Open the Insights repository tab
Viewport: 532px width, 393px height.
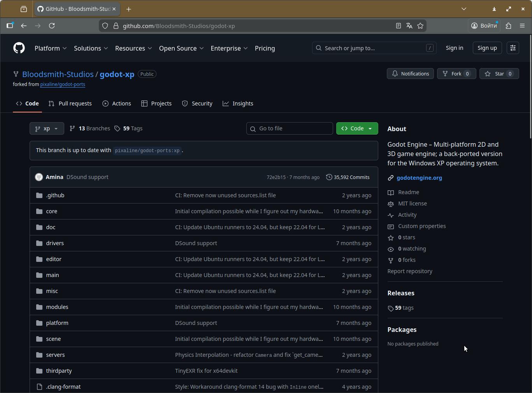click(238, 104)
